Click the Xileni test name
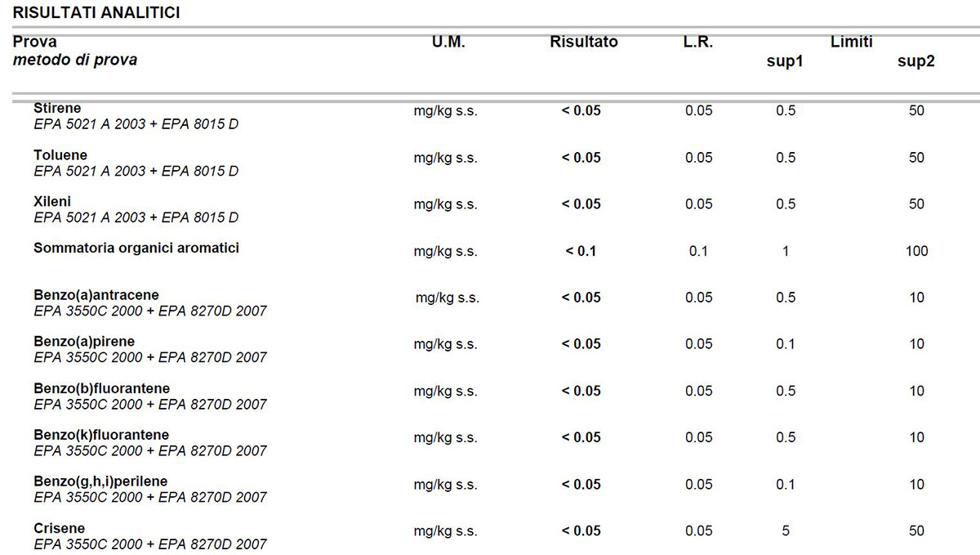Viewport: 980px width, 555px height. [53, 201]
